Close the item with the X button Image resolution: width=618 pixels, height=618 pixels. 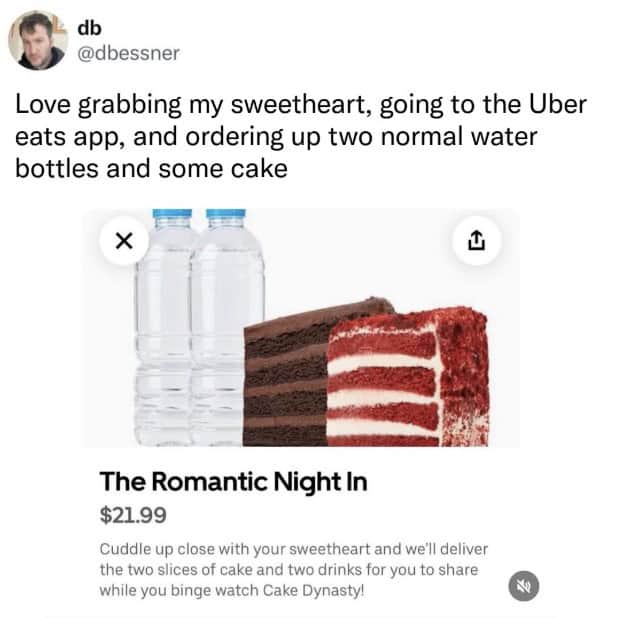click(124, 241)
